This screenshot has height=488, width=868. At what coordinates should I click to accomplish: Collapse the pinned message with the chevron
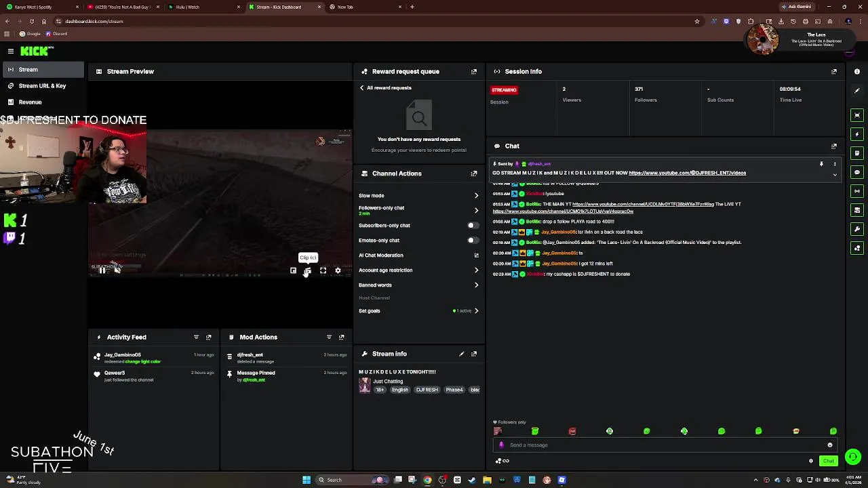pyautogui.click(x=835, y=175)
